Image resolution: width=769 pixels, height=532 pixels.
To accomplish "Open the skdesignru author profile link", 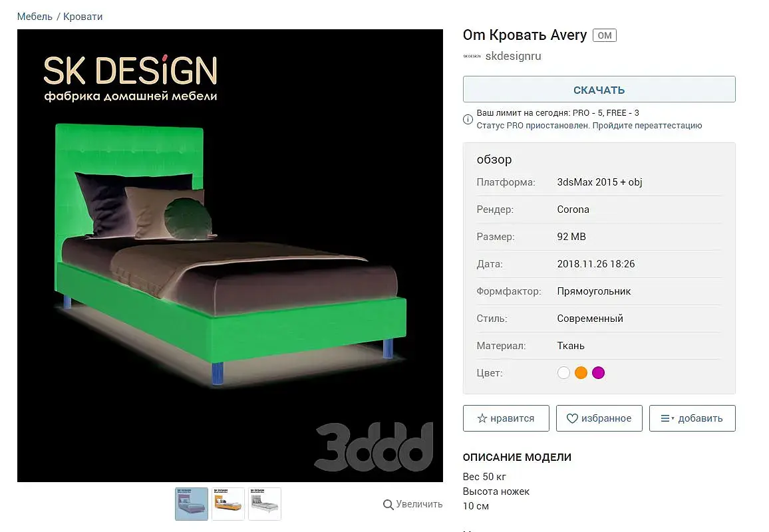I will point(513,57).
